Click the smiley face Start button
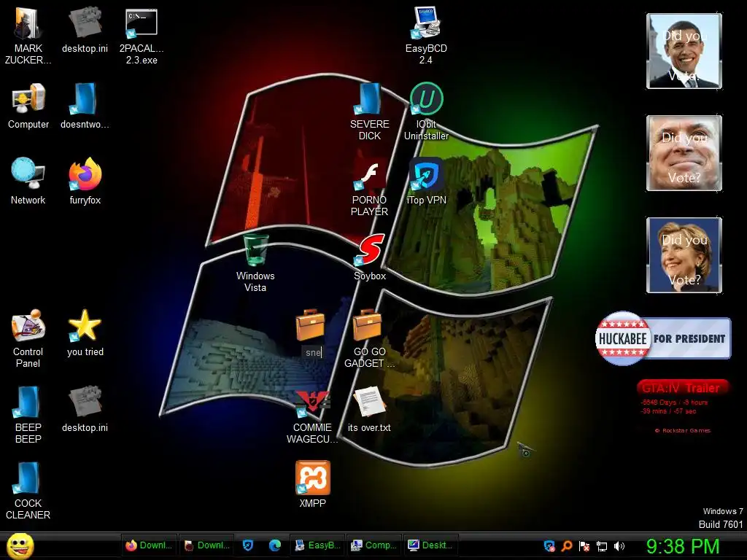 coord(20,545)
